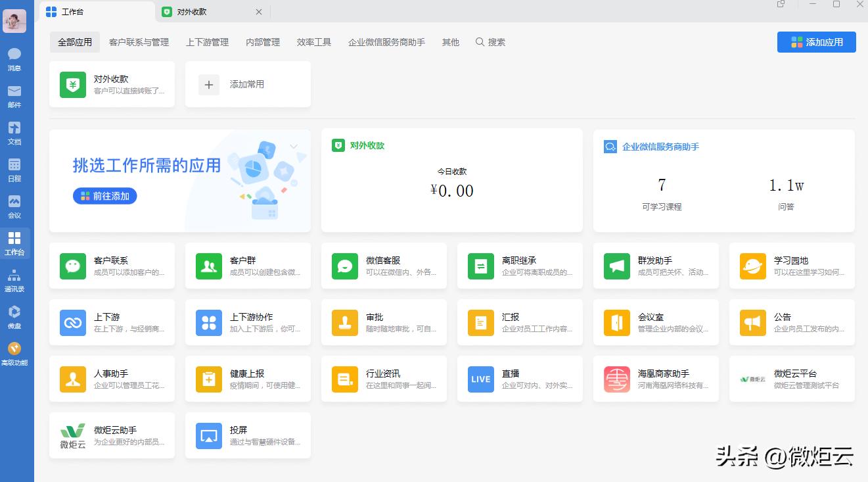The width and height of the screenshot is (868, 482).
Task: Click the 前往添加 button in the banner
Action: click(104, 196)
